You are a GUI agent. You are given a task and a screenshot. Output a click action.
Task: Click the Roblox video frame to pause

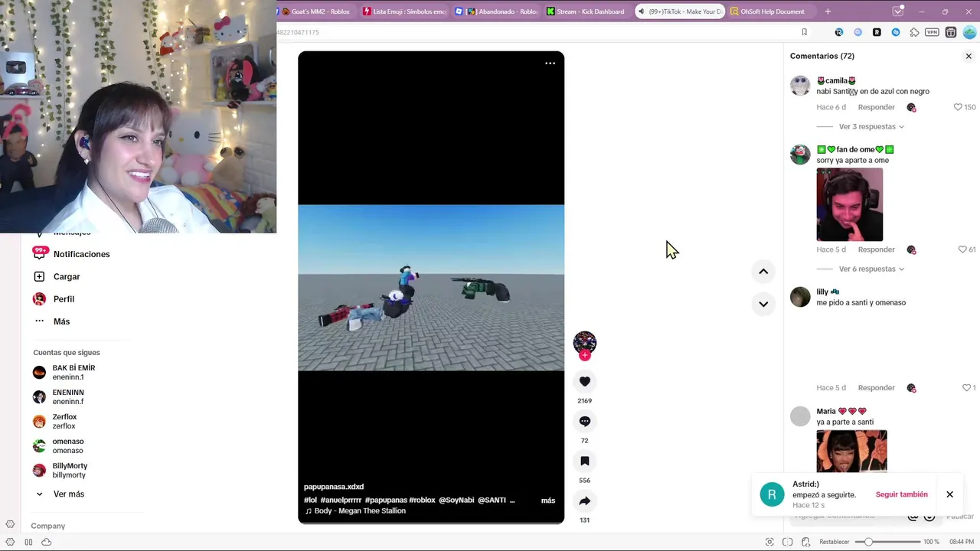pos(431,288)
